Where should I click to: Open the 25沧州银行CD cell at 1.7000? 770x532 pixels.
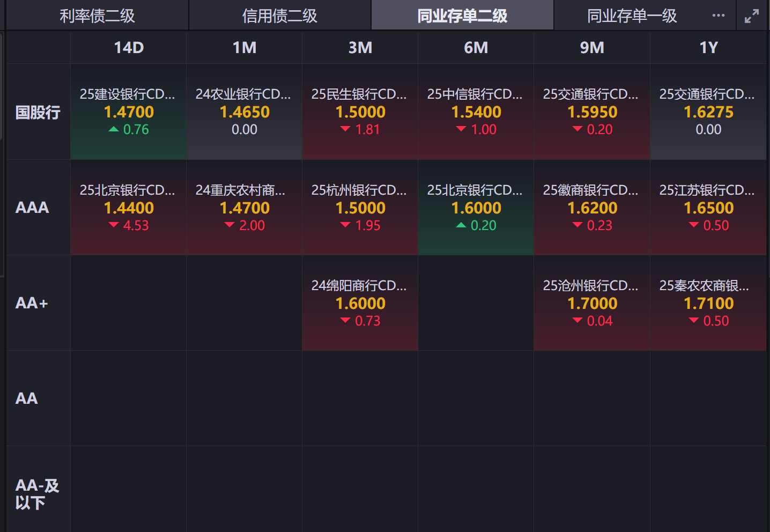(x=592, y=303)
